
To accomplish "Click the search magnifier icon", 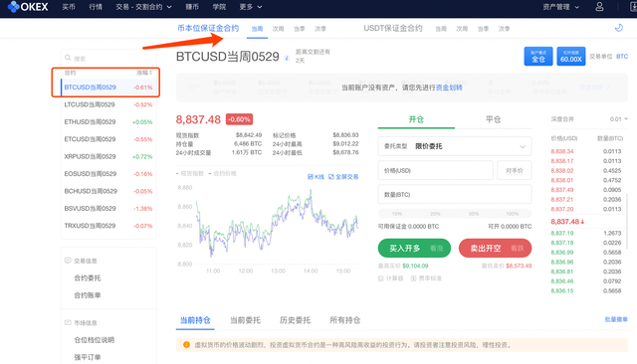I will [68, 58].
